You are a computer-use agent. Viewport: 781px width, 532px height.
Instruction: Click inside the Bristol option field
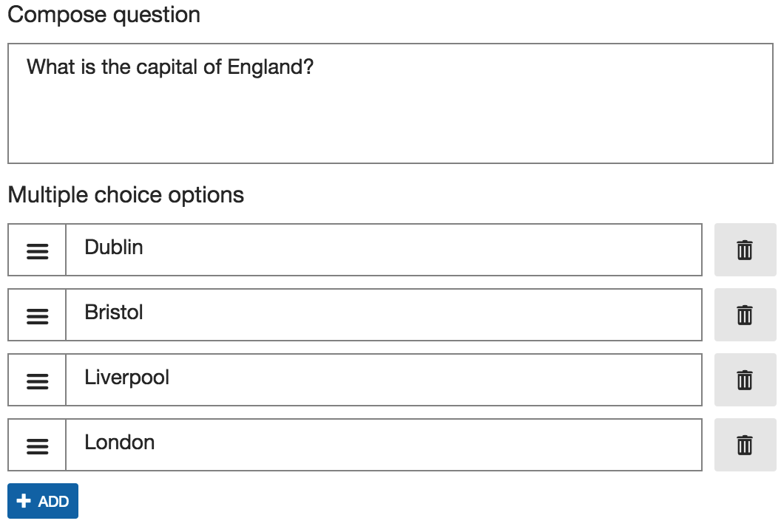[383, 315]
